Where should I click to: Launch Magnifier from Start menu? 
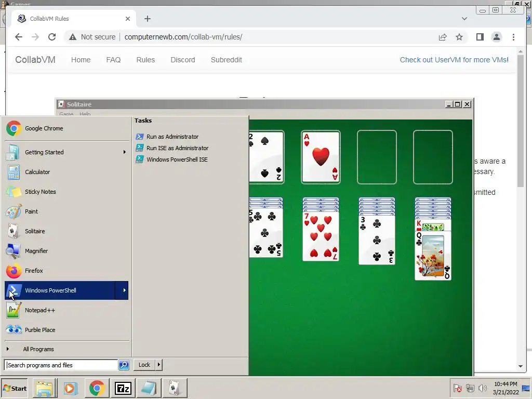point(66,251)
